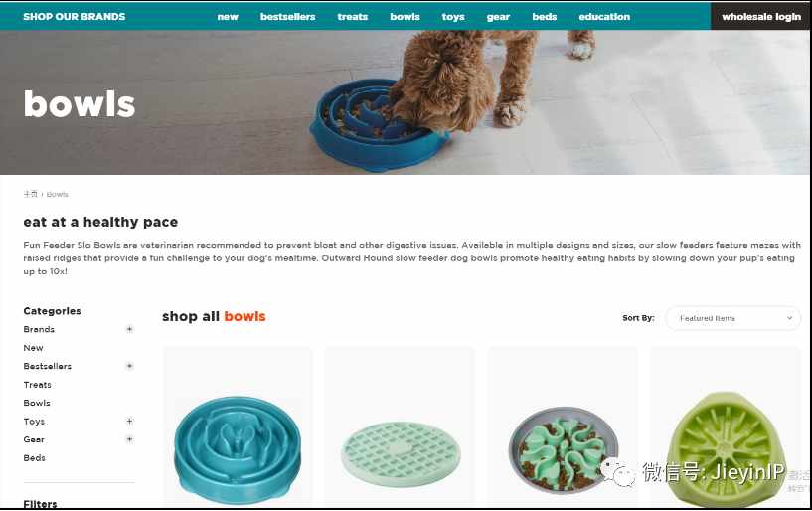The image size is (812, 511).
Task: Expand the Bestsellers category plus icon
Action: 129,366
